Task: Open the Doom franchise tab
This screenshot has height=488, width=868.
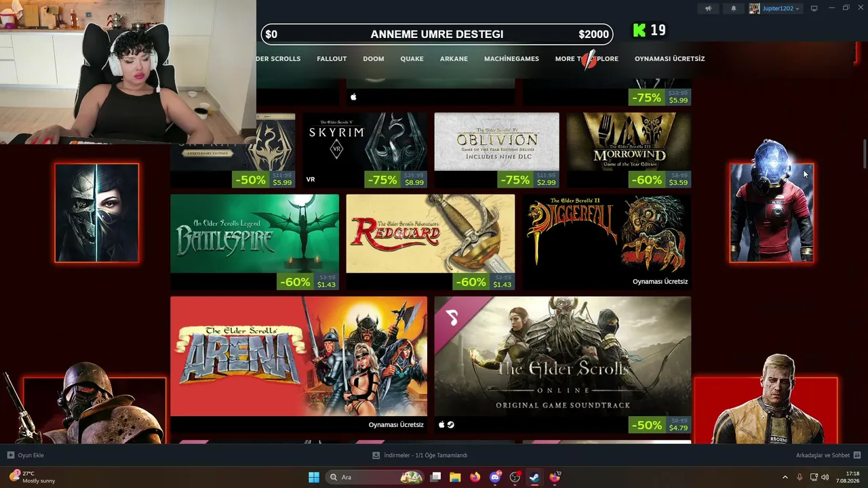Action: [x=374, y=59]
